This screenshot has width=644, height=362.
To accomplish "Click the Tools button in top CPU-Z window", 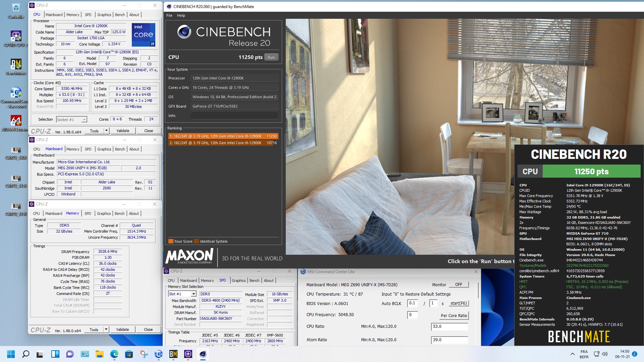I will coord(94,131).
